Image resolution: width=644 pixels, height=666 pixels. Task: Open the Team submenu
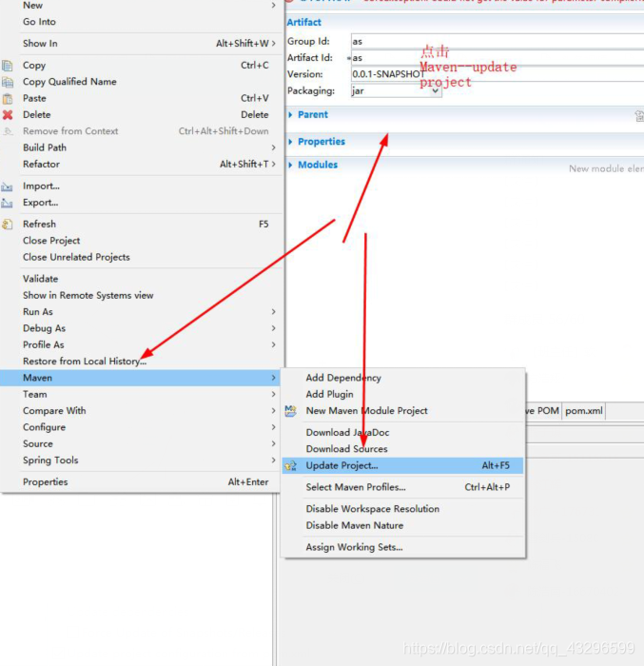[273, 394]
